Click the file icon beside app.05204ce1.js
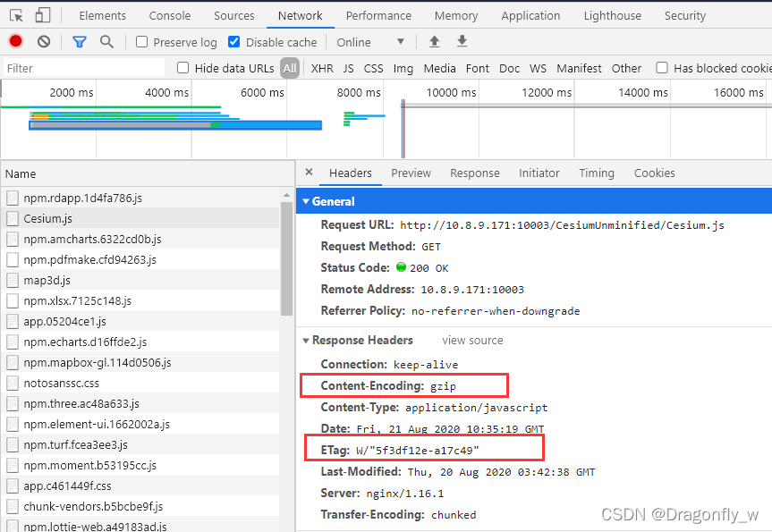 pyautogui.click(x=13, y=322)
